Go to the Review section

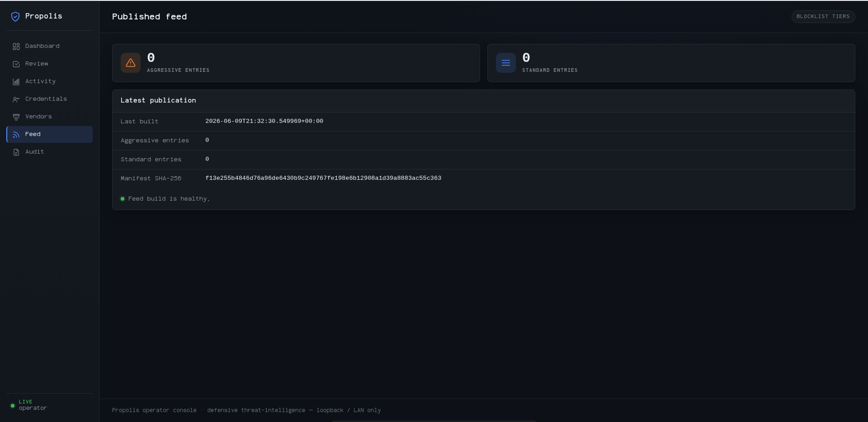49,64
